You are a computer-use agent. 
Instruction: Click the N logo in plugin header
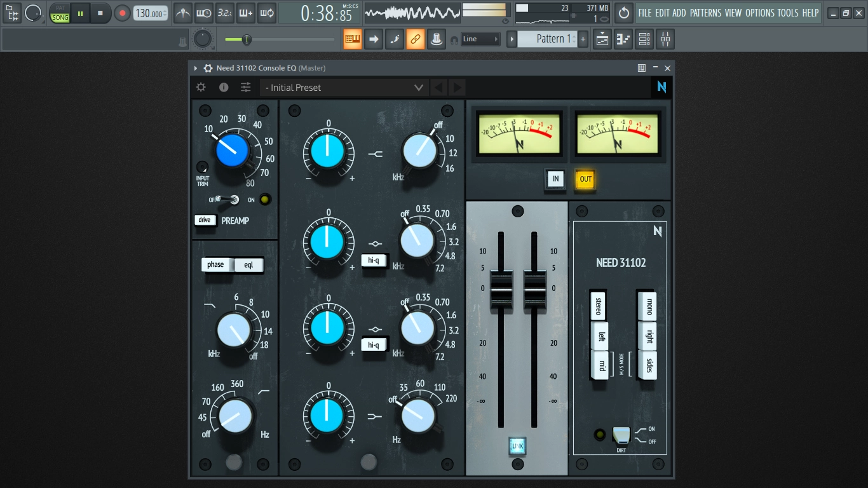point(661,87)
